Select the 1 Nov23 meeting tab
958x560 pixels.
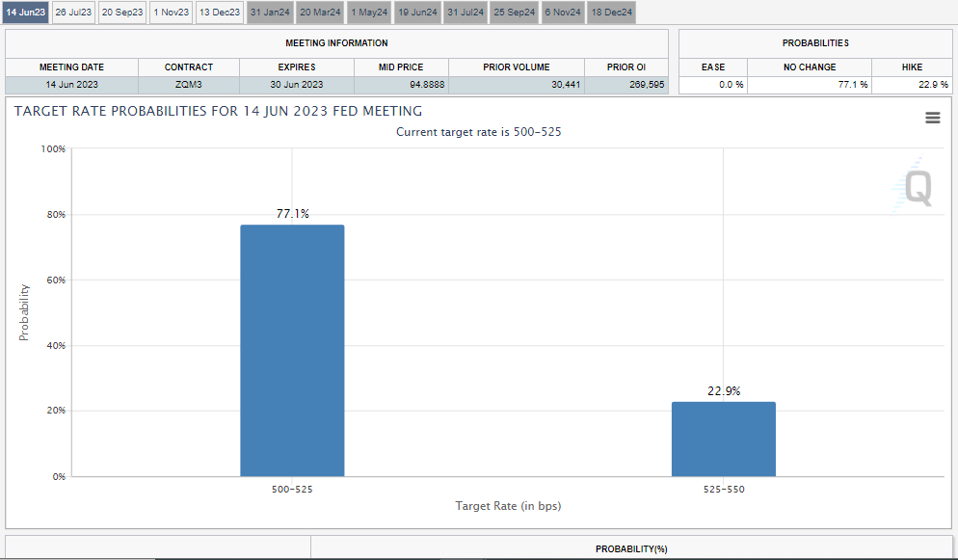click(x=171, y=13)
